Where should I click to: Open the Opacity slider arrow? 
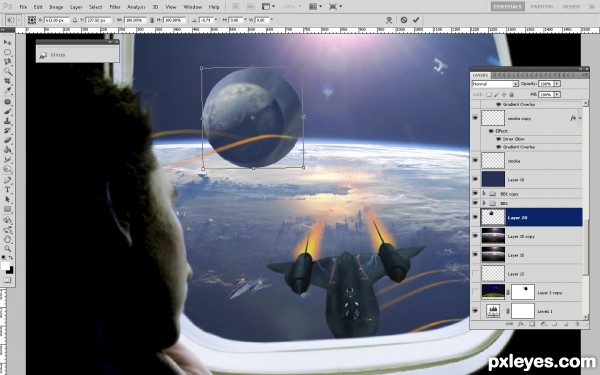557,83
